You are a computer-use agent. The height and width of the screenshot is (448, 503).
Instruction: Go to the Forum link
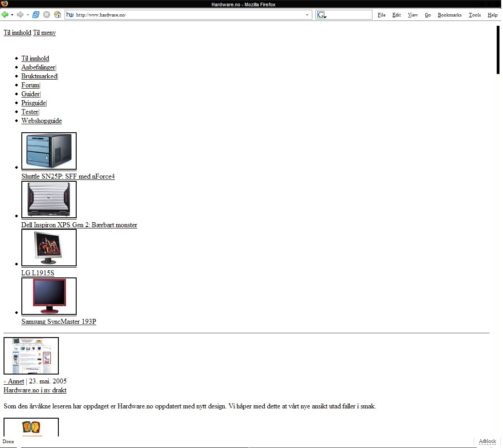(x=30, y=86)
